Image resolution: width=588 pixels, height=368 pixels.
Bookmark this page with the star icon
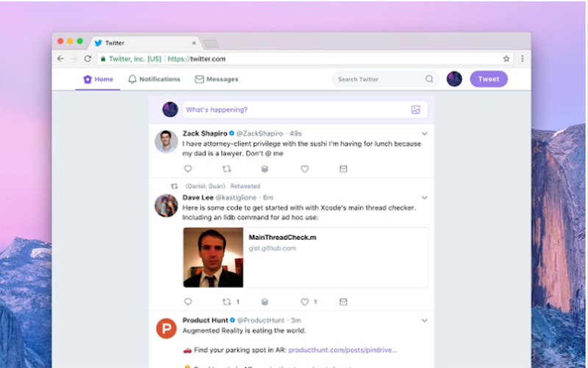click(x=506, y=59)
